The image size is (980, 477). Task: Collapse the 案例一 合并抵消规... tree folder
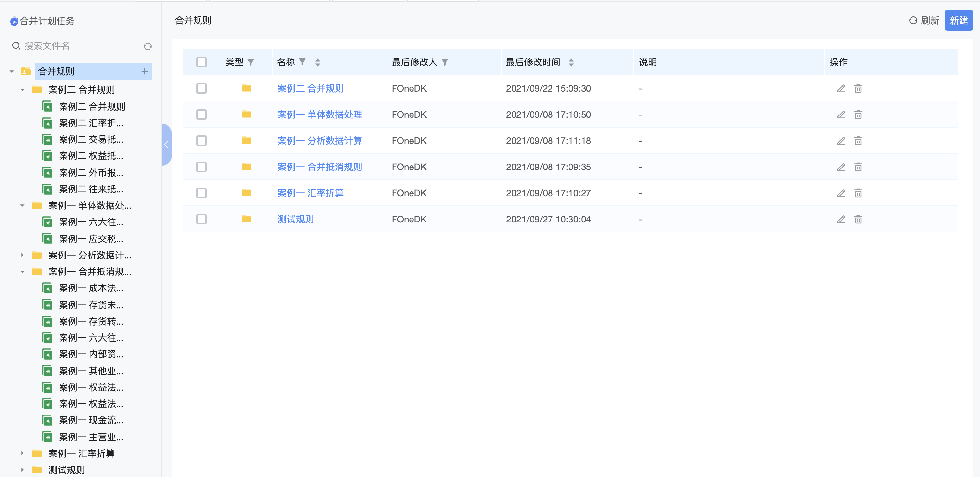click(x=22, y=272)
